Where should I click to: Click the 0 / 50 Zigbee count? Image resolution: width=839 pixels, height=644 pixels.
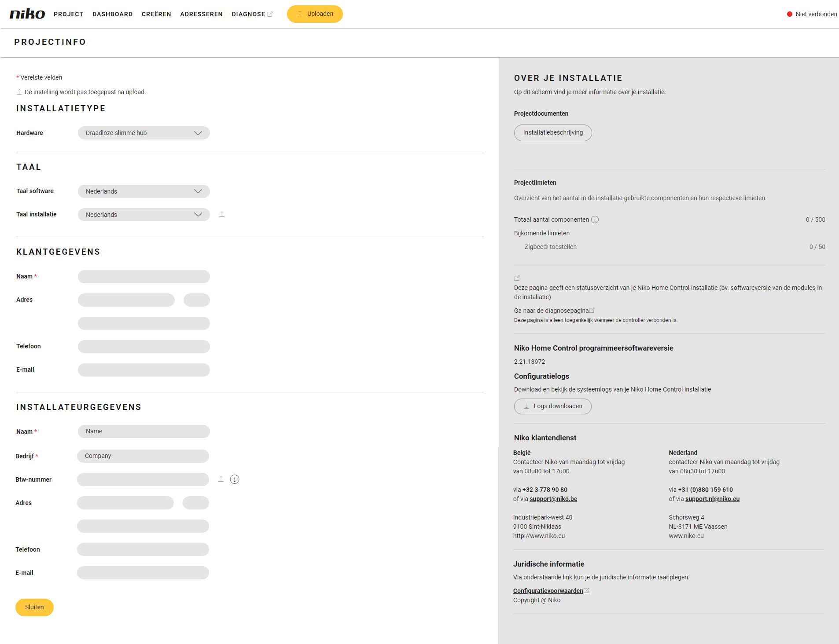point(817,247)
